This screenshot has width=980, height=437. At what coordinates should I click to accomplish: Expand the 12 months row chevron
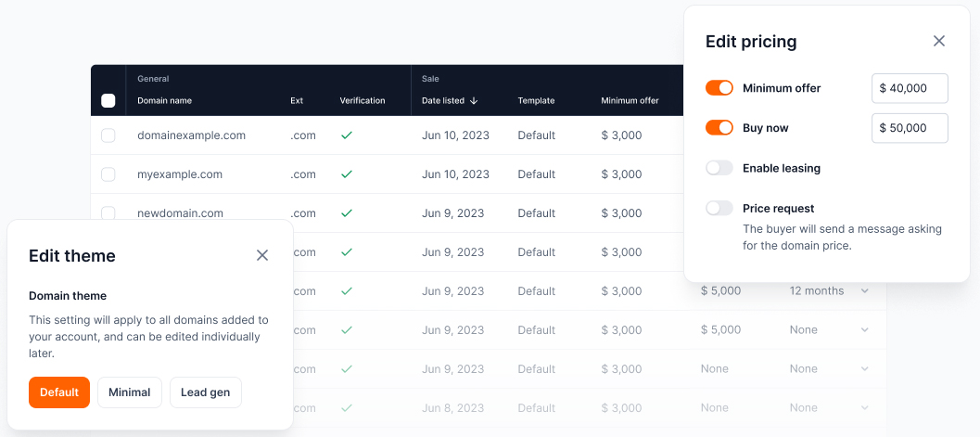point(865,290)
